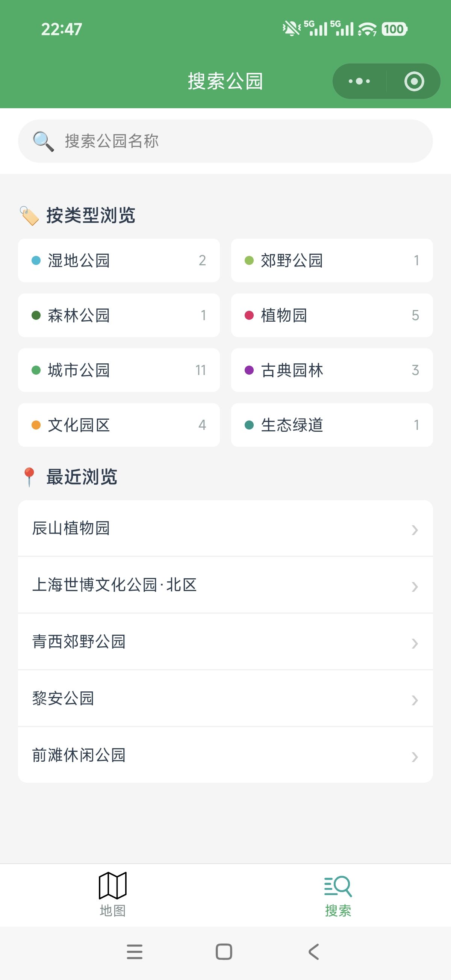Select the 搜索 tab label
The width and height of the screenshot is (451, 980).
point(338,911)
